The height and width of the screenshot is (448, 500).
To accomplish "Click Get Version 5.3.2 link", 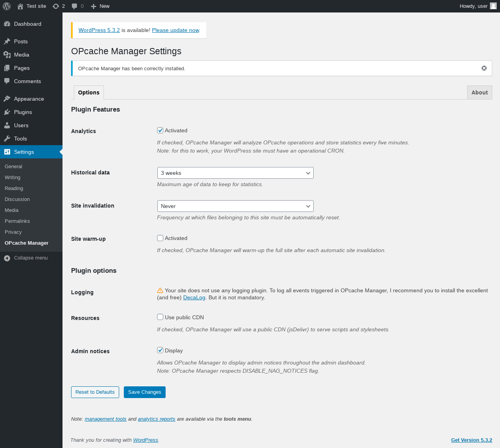I will click(471, 440).
